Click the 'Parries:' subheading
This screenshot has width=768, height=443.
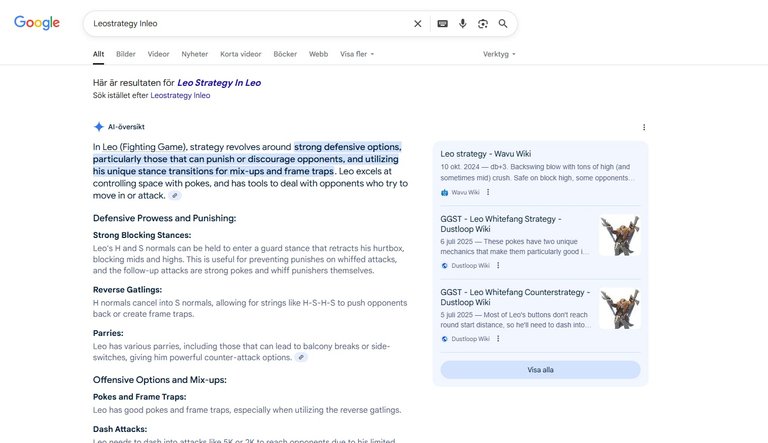click(108, 333)
